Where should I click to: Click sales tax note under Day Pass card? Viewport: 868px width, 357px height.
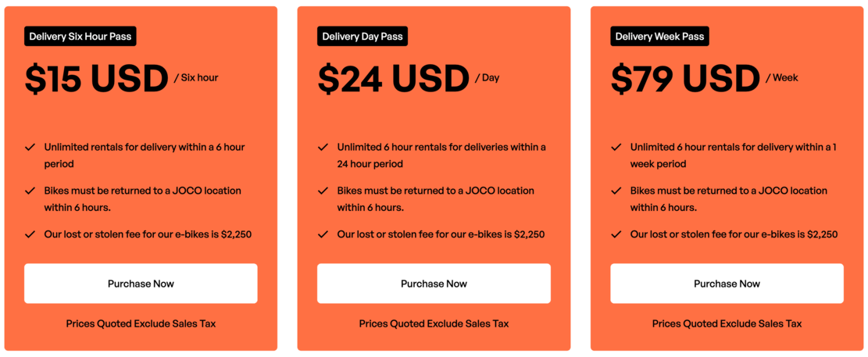click(x=434, y=323)
